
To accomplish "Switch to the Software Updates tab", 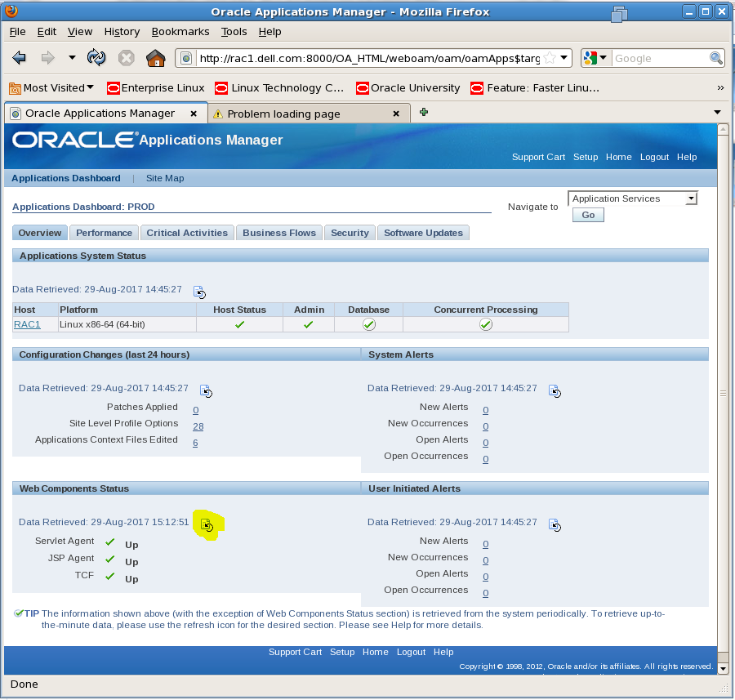I will pos(423,233).
